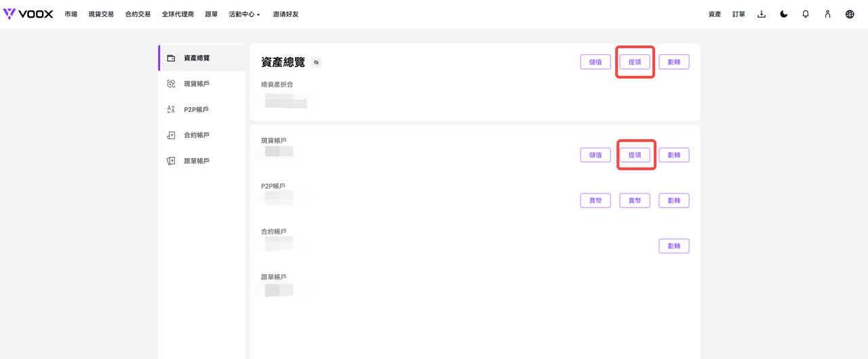868x359 pixels.
Task: Toggle dark mode with the moon icon
Action: tap(784, 14)
